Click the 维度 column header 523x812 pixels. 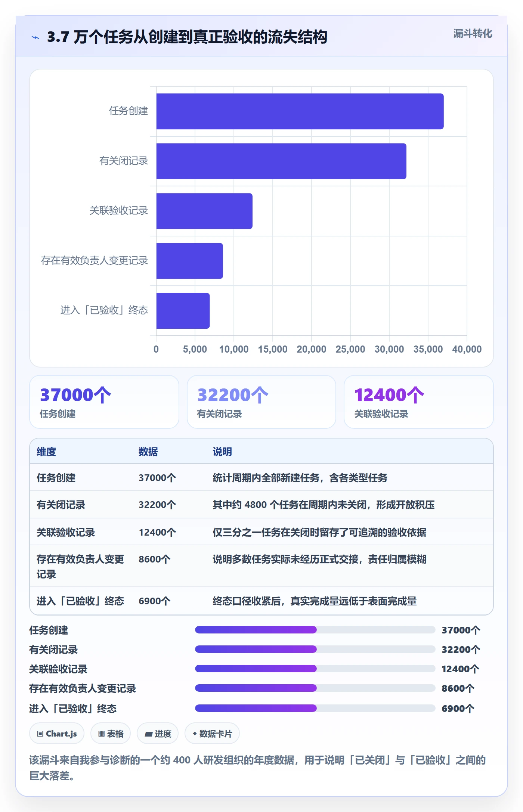46,452
